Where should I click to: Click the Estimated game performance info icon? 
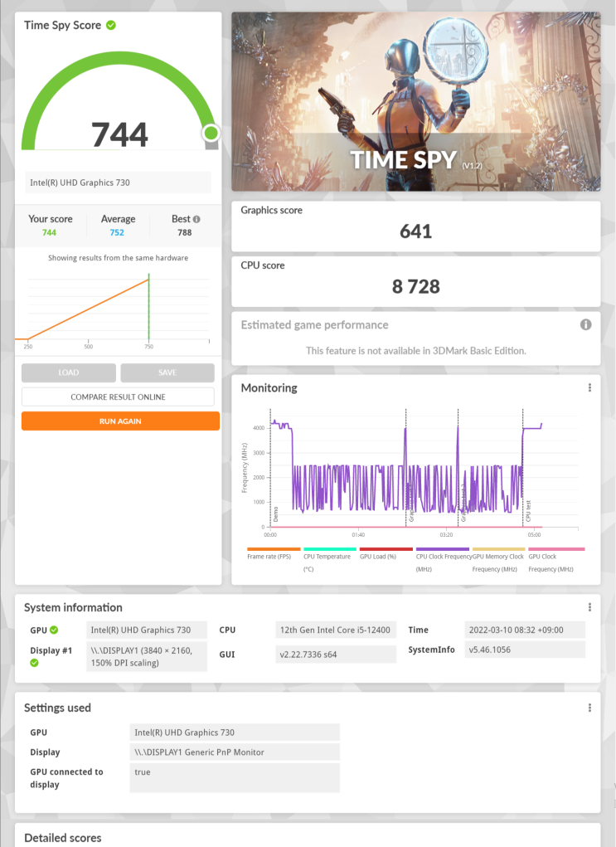pyautogui.click(x=586, y=324)
